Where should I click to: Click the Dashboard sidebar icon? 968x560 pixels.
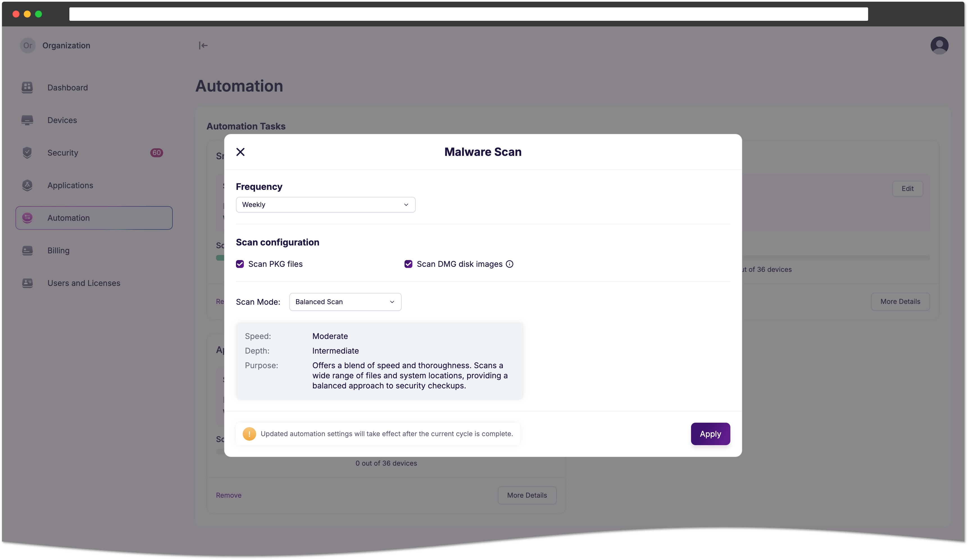click(27, 87)
